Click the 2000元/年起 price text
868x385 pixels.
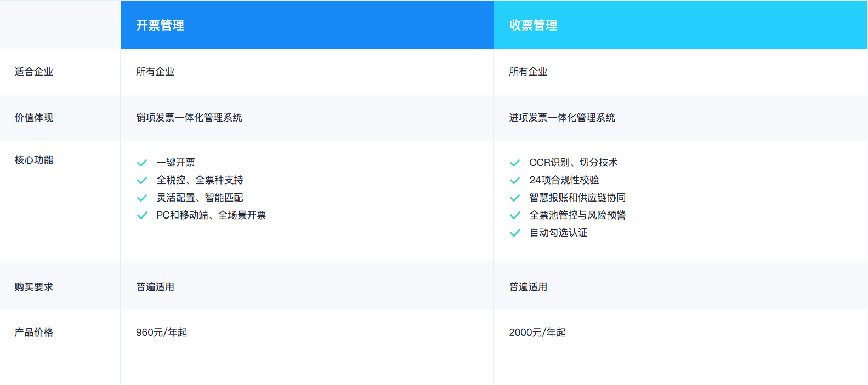(537, 332)
